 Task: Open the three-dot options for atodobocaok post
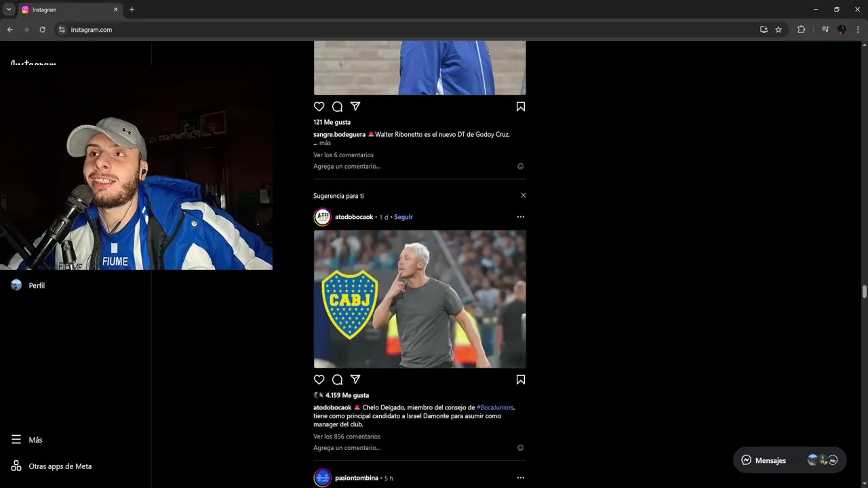point(521,217)
